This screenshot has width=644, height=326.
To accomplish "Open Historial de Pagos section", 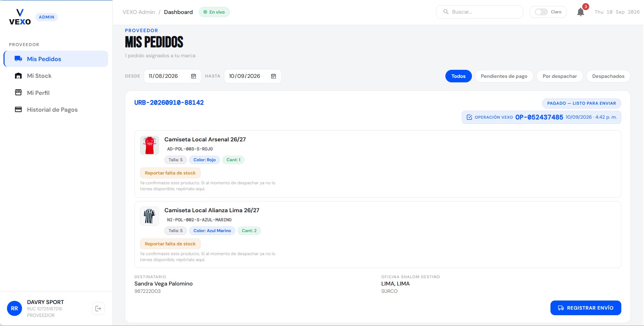I will tap(56, 110).
